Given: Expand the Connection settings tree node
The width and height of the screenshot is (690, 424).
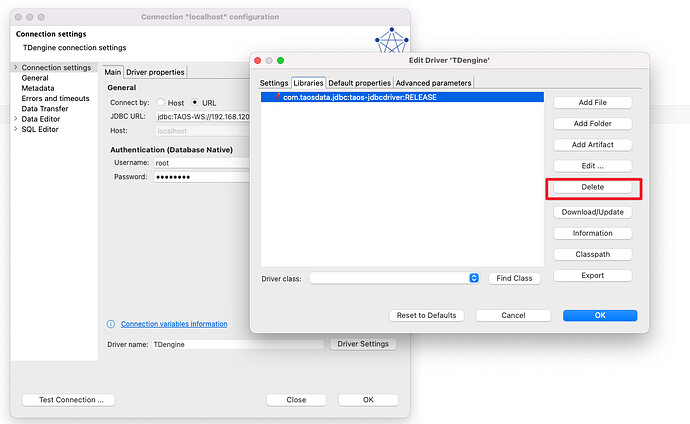Looking at the screenshot, I should (x=15, y=68).
